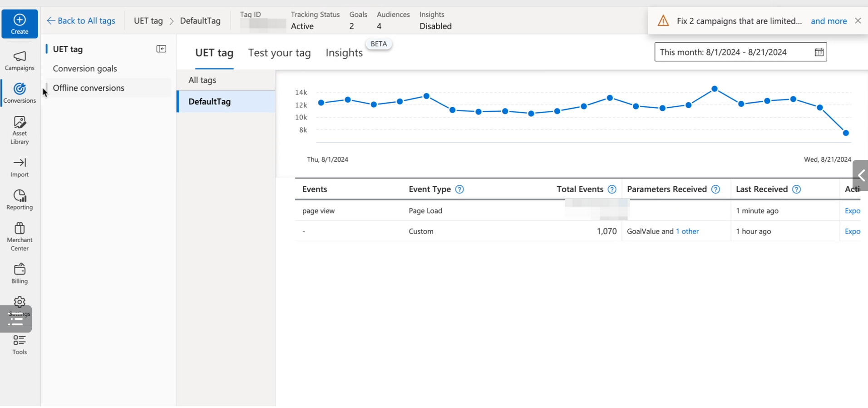Click the first chart data point

pos(321,103)
